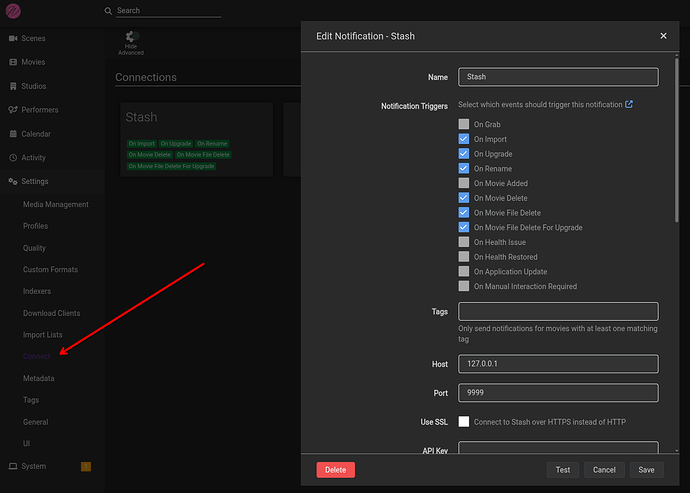Viewport: 690px width, 493px height.
Task: Open the notification triggers help link icon
Action: click(x=629, y=104)
